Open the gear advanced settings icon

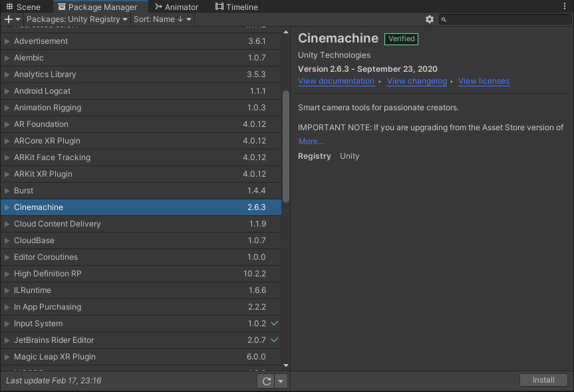[x=430, y=19]
